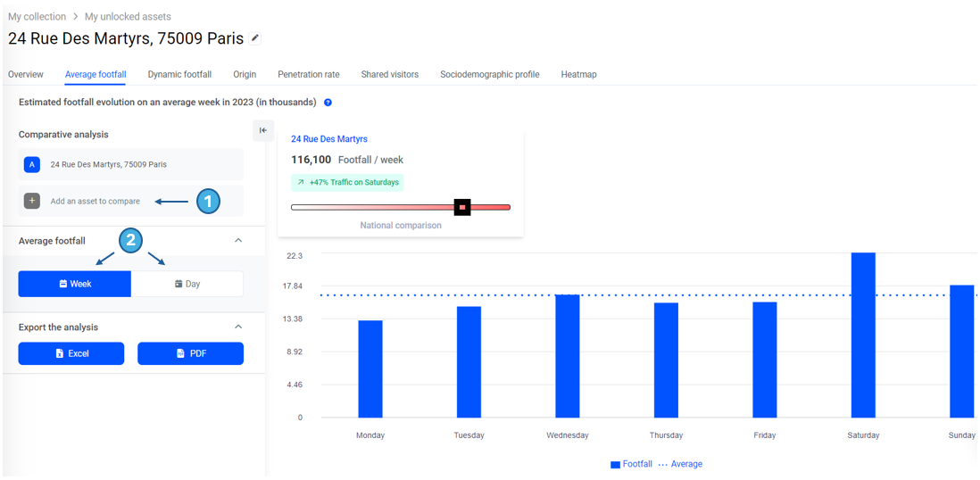Image resolution: width=980 pixels, height=480 pixels.
Task: Click the pencil edit icon beside address title
Action: (x=255, y=38)
